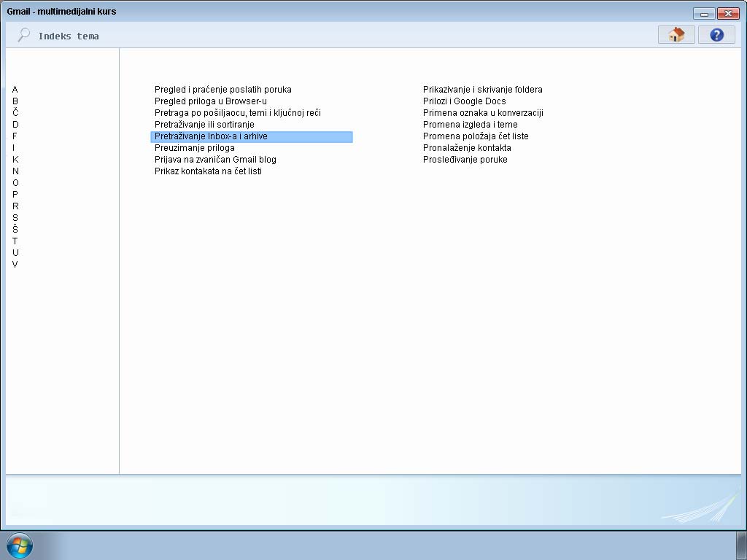This screenshot has width=747, height=560.
Task: Choose letter Š in alphabet list
Action: [x=15, y=230]
